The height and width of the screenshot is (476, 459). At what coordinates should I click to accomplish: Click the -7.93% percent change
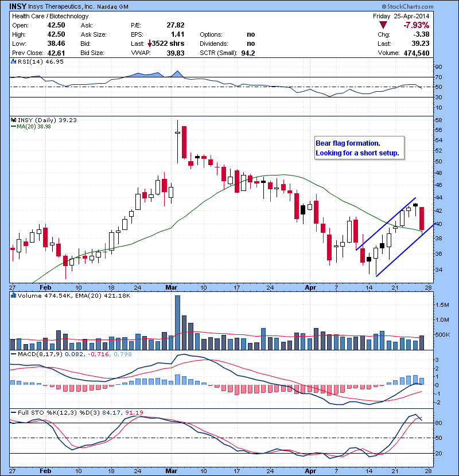click(417, 25)
